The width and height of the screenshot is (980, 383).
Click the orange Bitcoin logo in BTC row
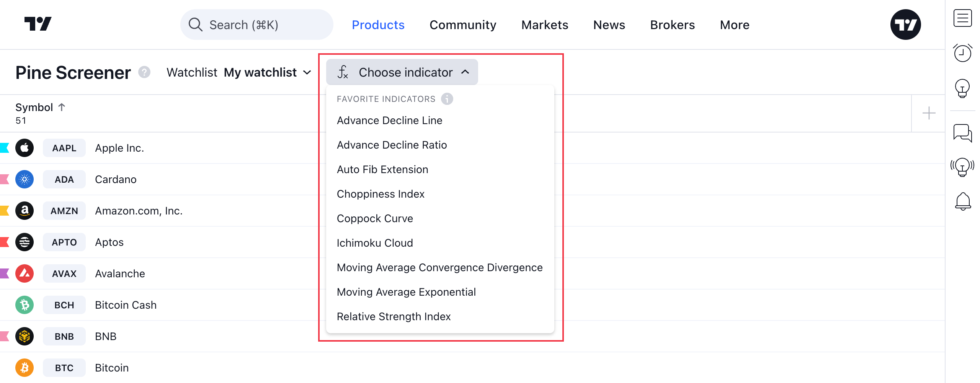coord(24,368)
